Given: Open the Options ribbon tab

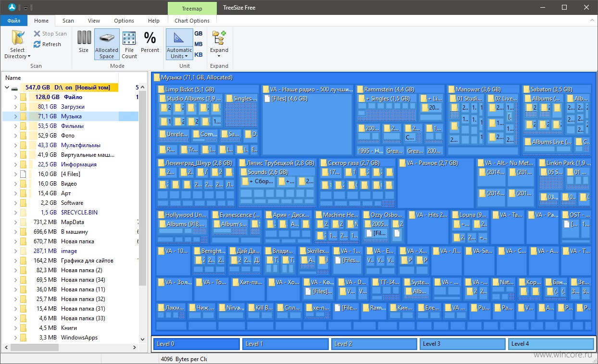Looking at the screenshot, I should pos(124,21).
